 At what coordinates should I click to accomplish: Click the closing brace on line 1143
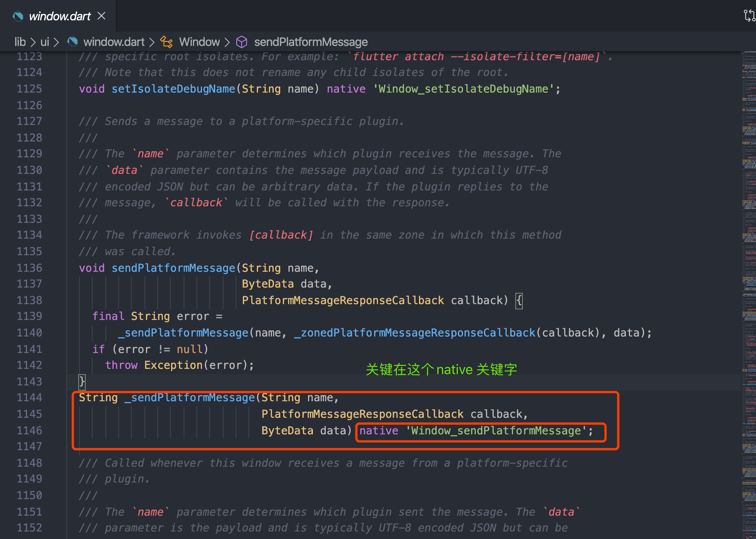(82, 382)
